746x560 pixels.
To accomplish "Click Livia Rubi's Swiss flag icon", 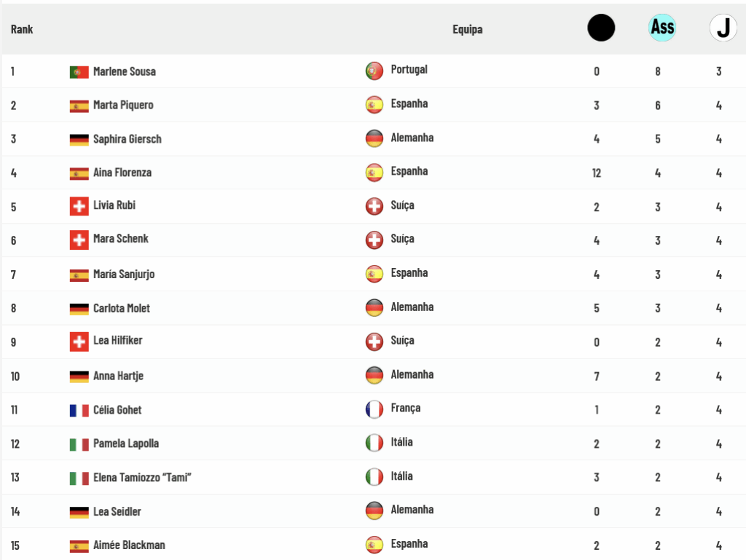I will click(x=79, y=206).
